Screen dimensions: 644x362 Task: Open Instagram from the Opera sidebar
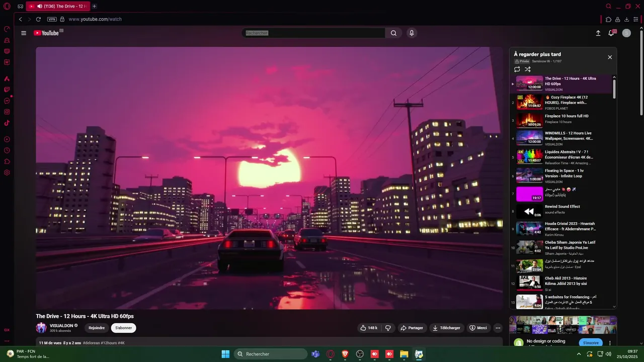coord(7,112)
